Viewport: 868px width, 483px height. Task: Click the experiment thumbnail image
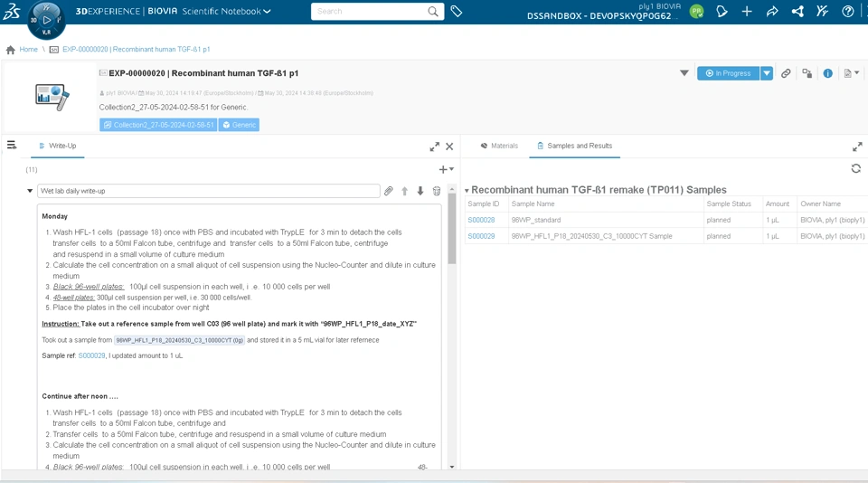[x=52, y=97]
